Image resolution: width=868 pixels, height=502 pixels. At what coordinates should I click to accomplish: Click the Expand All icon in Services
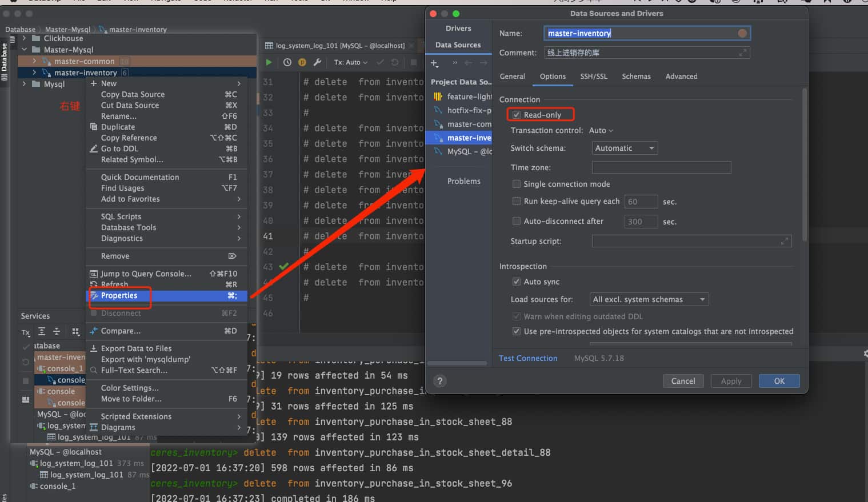pos(42,331)
